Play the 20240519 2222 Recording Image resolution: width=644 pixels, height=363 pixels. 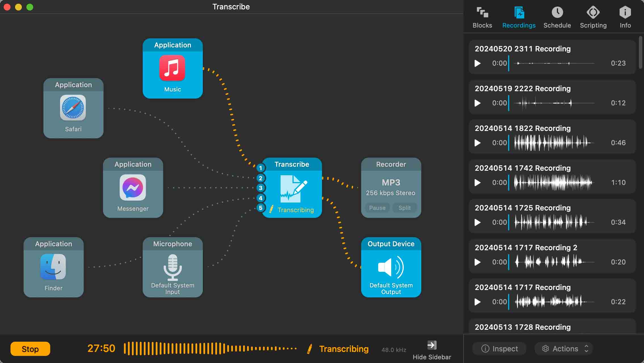(478, 103)
